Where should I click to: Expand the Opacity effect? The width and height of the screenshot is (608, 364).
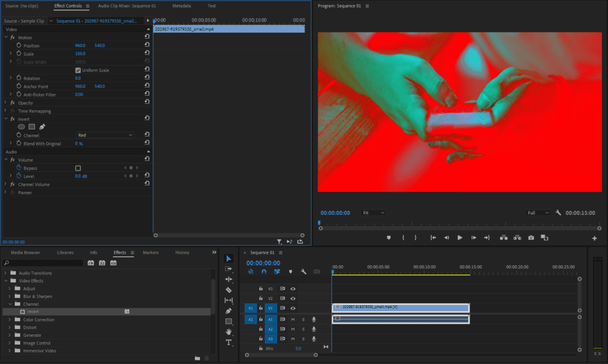tap(6, 103)
